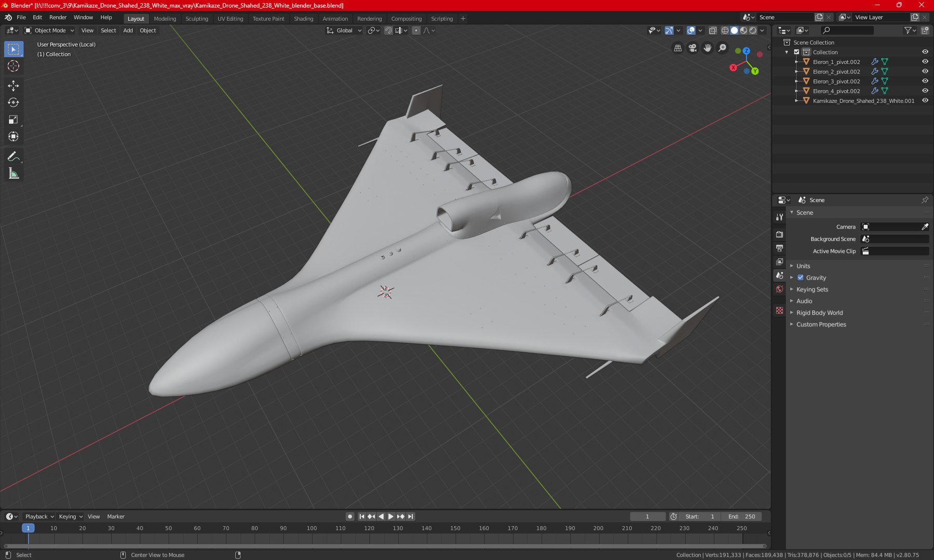Open the Texture properties tab
The height and width of the screenshot is (560, 934).
coord(779,310)
